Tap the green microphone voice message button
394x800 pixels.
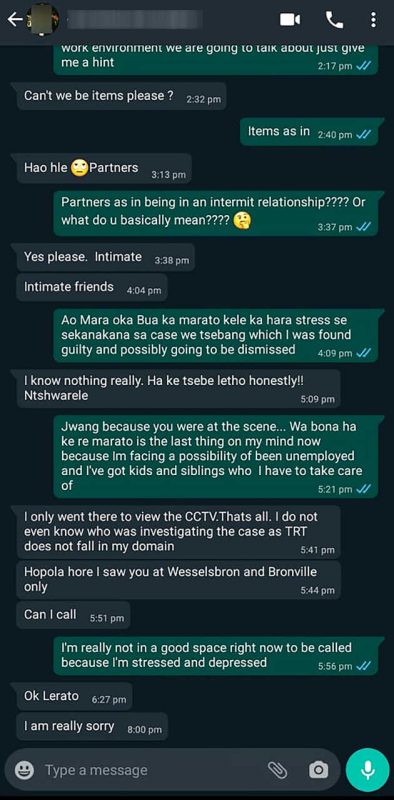[367, 770]
